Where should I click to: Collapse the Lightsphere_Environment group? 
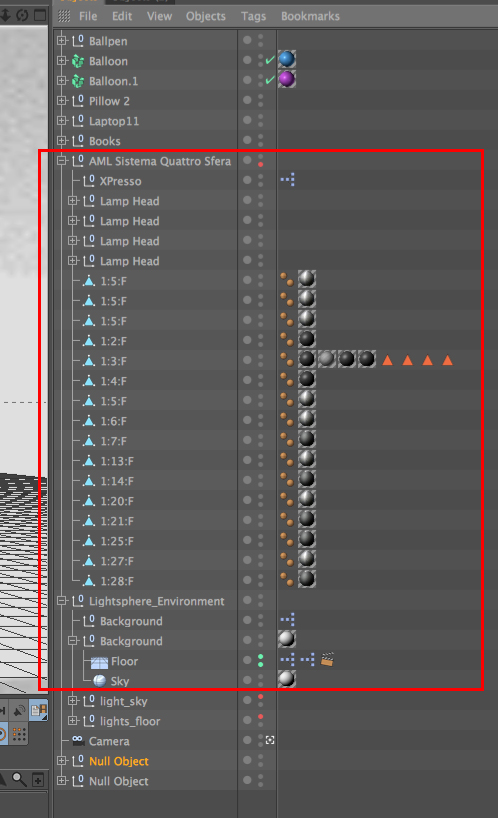(62, 601)
